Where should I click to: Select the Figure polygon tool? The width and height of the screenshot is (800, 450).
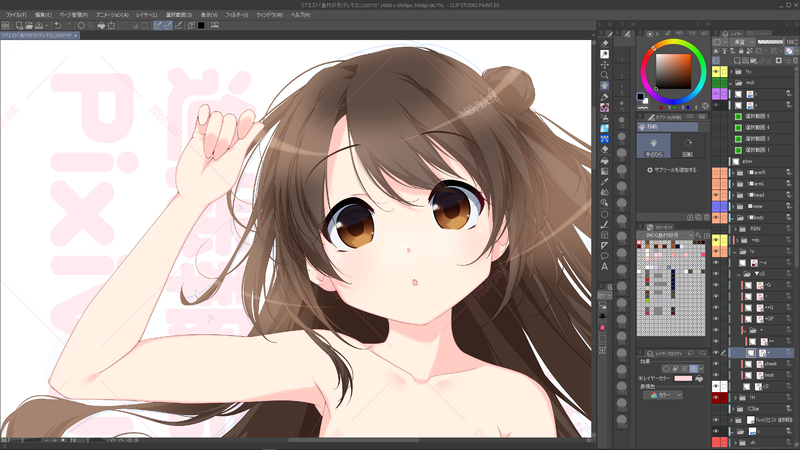click(x=605, y=214)
